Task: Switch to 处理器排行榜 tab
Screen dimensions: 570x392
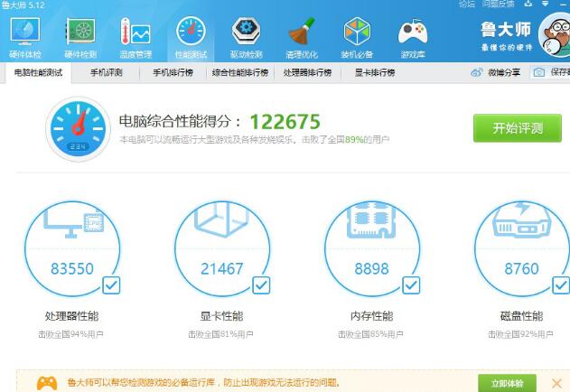Action: pyautogui.click(x=307, y=73)
